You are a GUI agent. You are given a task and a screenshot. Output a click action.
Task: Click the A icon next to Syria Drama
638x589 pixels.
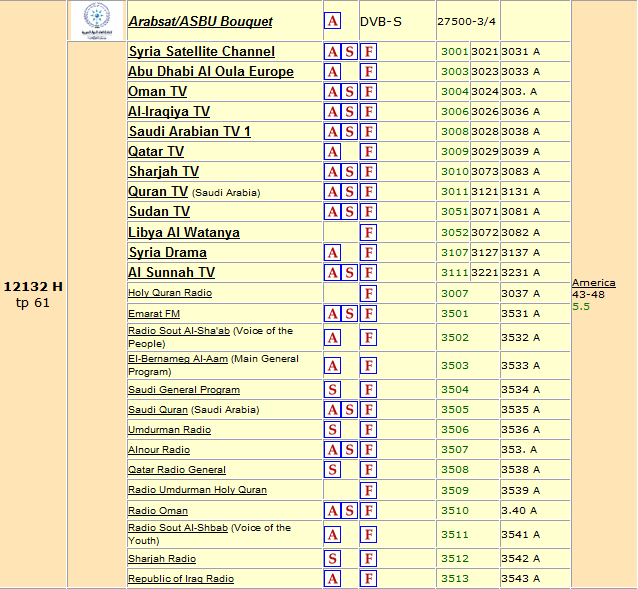coord(332,252)
